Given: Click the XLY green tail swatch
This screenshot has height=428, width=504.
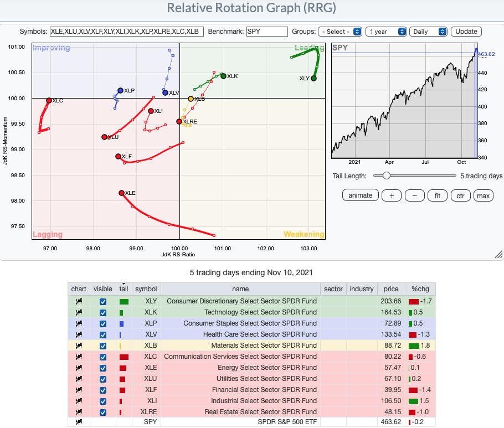Looking at the screenshot, I should click(x=124, y=301).
